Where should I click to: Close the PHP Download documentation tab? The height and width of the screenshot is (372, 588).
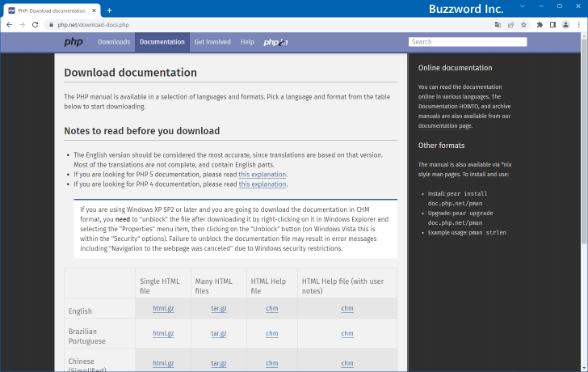coord(93,10)
